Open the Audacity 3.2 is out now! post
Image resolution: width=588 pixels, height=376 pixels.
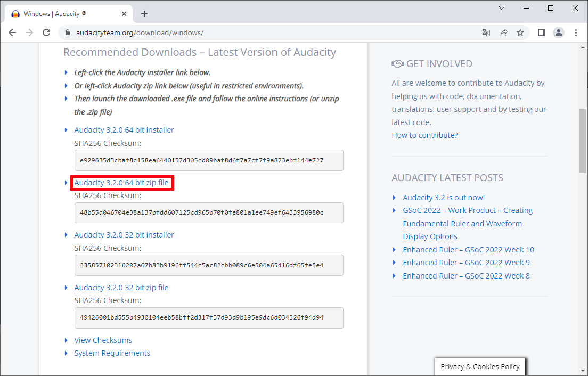[x=444, y=197]
